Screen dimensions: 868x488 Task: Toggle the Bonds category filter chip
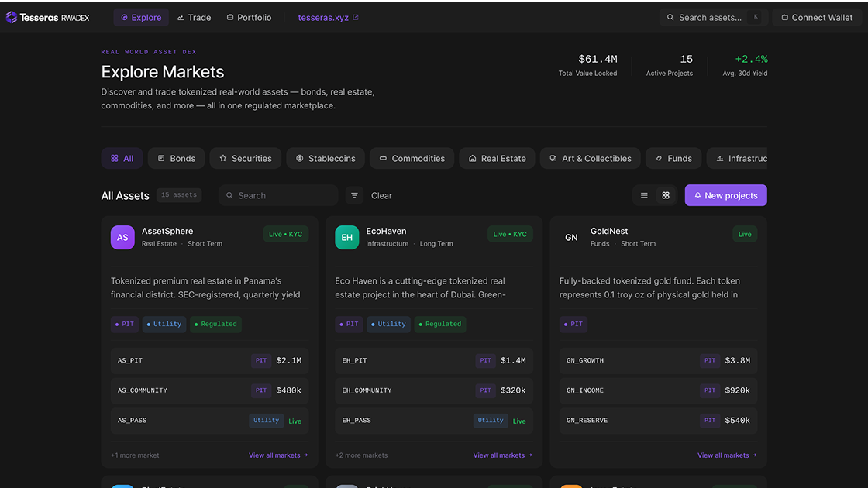tap(176, 158)
